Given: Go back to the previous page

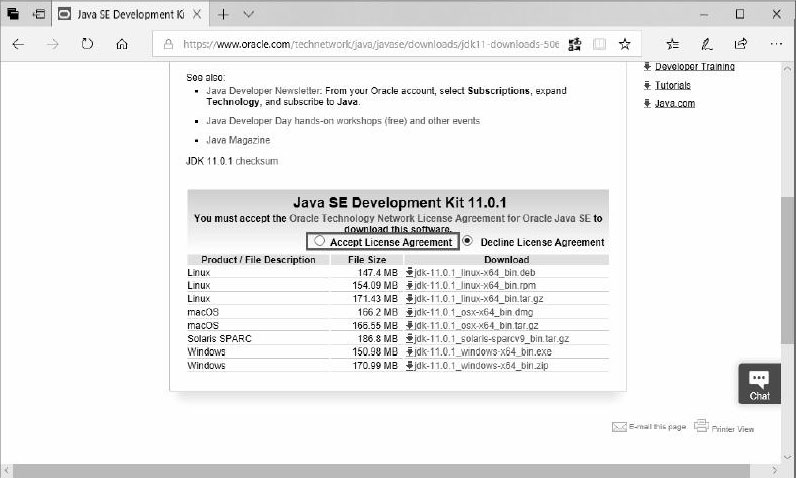Looking at the screenshot, I should click(18, 44).
